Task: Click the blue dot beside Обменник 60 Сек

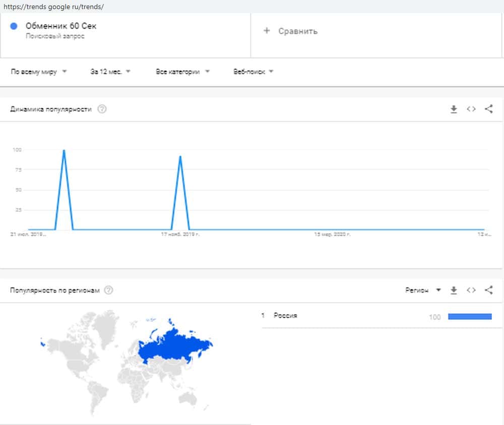Action: coord(14,26)
